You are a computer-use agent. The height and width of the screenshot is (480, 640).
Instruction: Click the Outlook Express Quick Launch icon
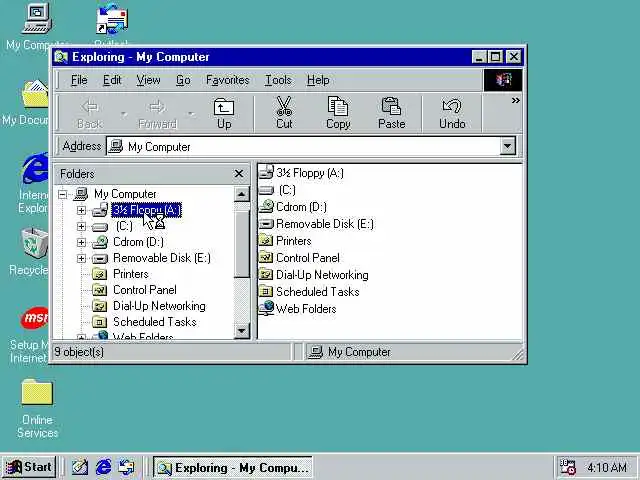tap(126, 467)
